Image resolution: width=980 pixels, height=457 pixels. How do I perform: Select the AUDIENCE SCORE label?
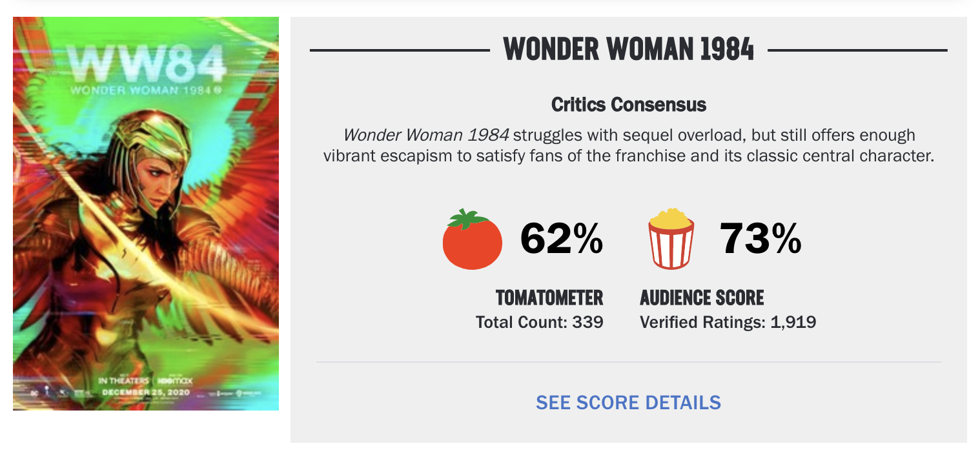(x=702, y=298)
